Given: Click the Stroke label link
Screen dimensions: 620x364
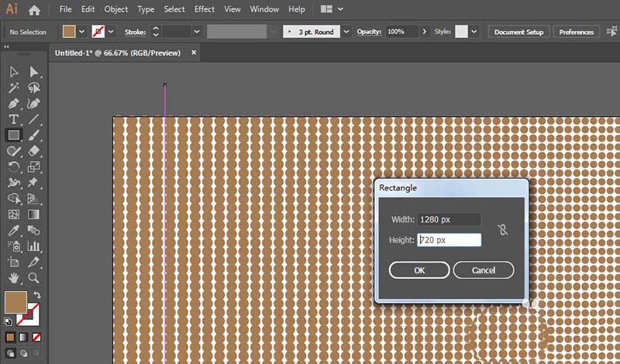Looking at the screenshot, I should (135, 32).
